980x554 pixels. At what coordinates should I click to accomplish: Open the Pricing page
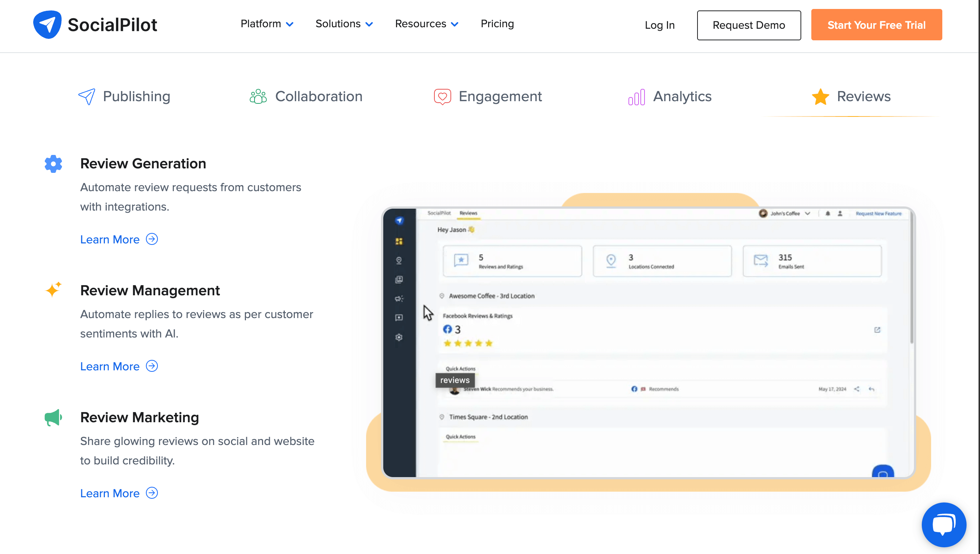pos(497,24)
